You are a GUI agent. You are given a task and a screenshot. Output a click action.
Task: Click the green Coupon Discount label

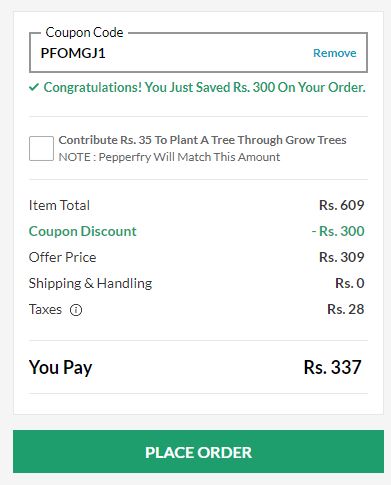[x=83, y=231]
